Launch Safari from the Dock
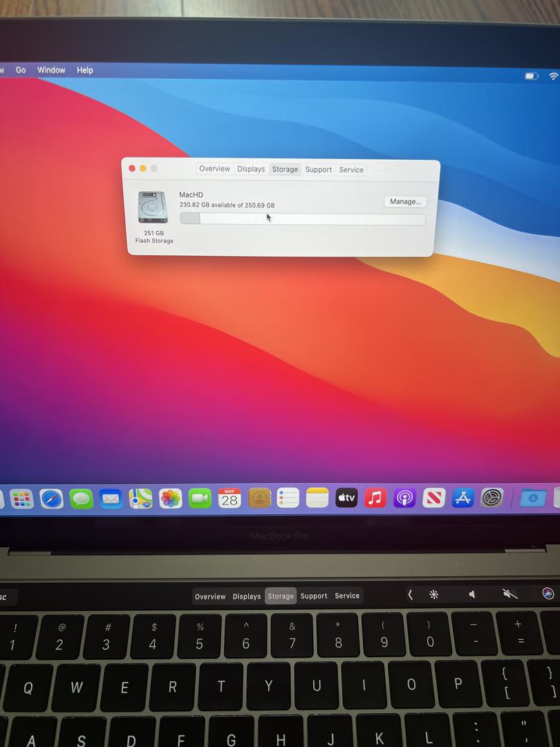 click(x=51, y=499)
